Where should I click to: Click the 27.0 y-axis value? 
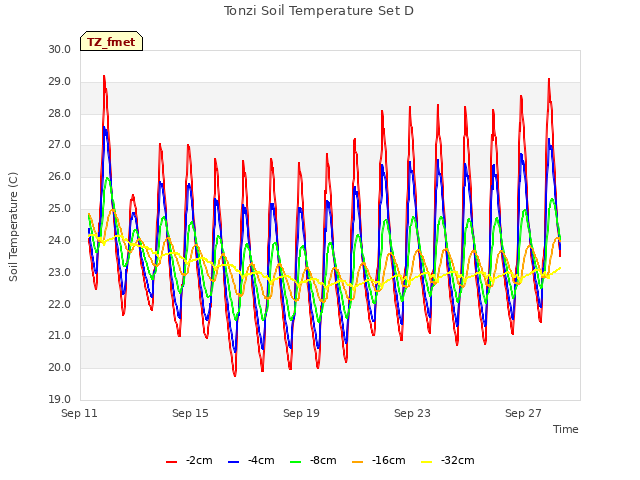tap(60, 145)
